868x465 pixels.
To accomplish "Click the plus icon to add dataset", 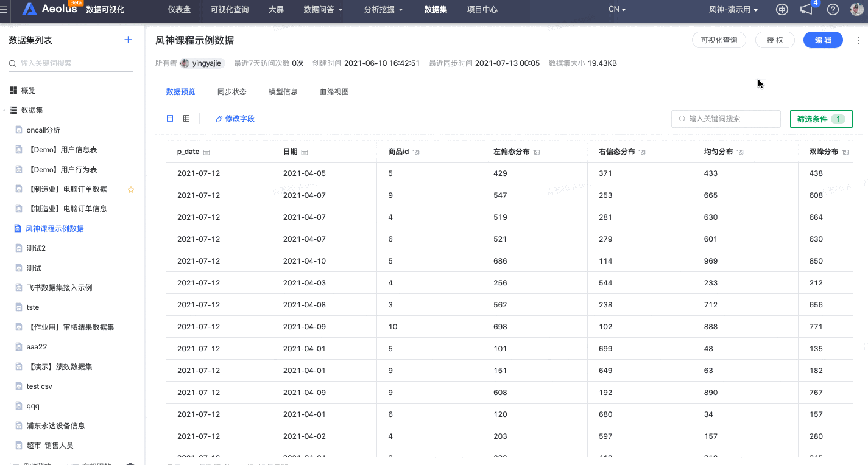I will [x=128, y=40].
